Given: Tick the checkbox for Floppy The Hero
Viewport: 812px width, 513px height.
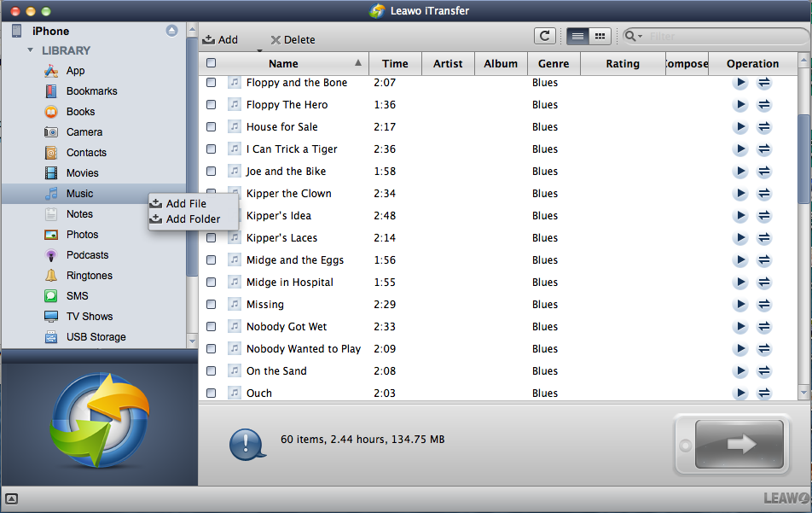Looking at the screenshot, I should [211, 105].
